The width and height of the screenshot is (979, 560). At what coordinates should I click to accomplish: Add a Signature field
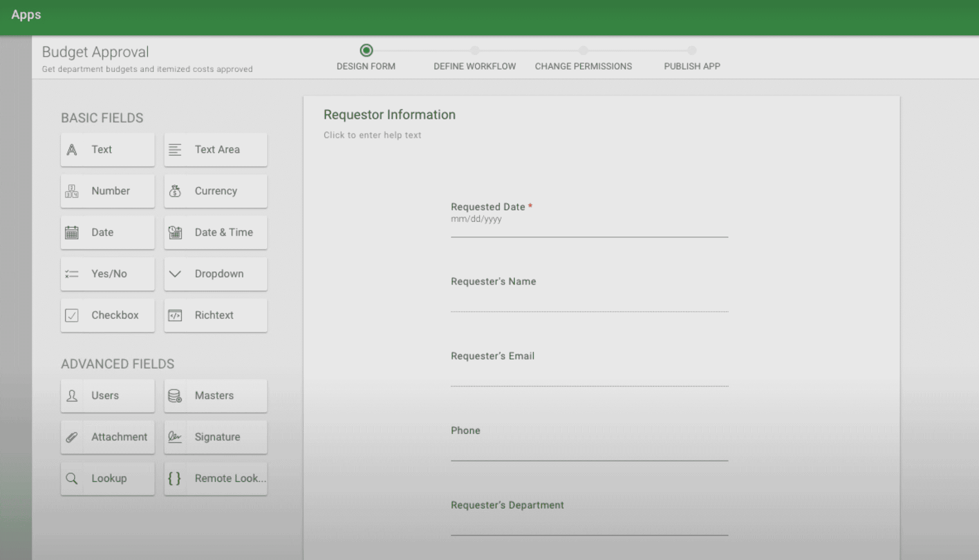coord(216,437)
